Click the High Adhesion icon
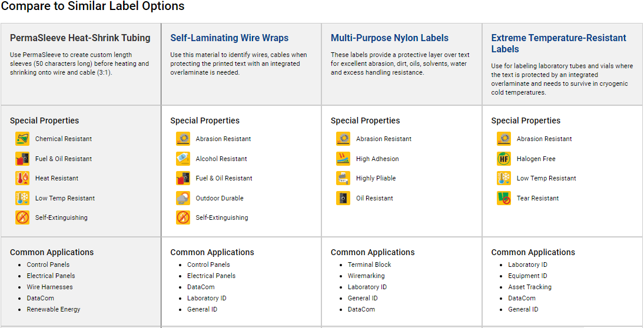 point(343,159)
